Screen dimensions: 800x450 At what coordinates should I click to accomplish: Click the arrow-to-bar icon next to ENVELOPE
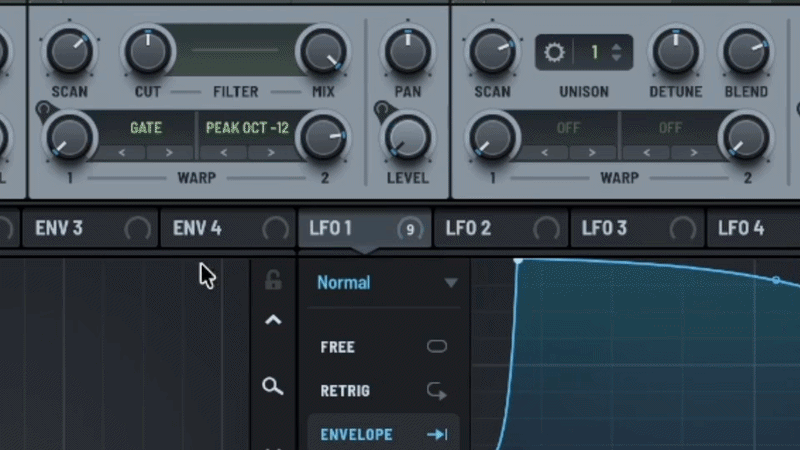(437, 435)
